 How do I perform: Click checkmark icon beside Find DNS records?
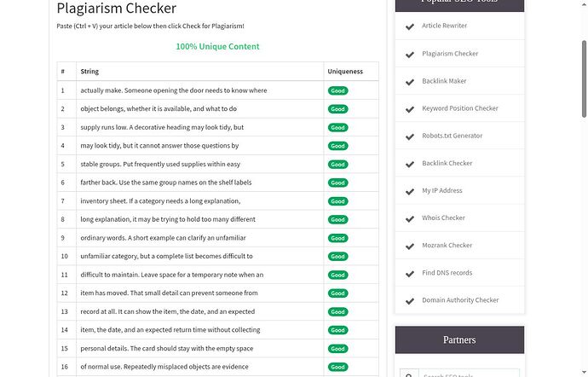[x=410, y=273]
